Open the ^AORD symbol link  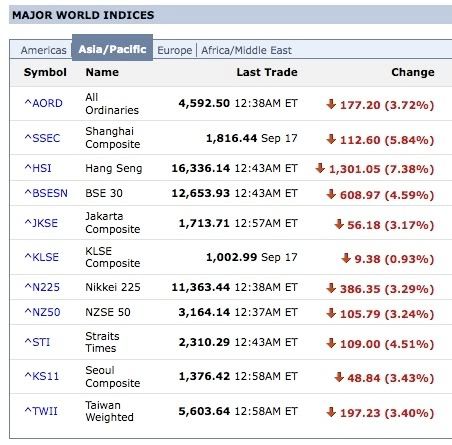(x=43, y=103)
